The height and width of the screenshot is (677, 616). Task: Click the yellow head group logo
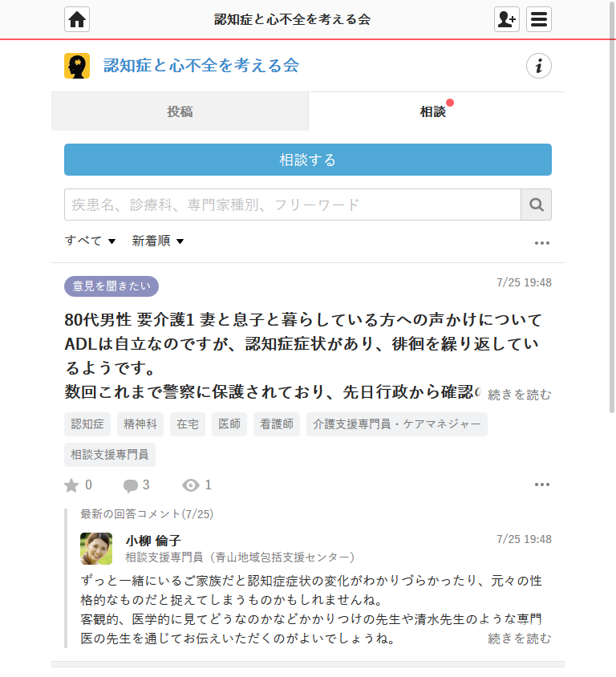tap(77, 66)
